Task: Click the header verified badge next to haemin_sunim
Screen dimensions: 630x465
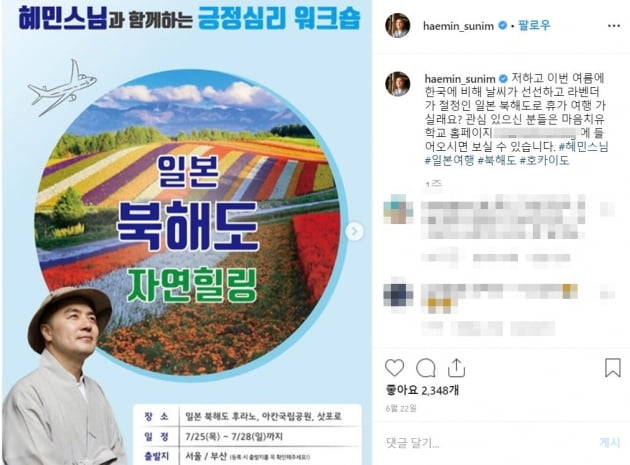Action: tap(502, 26)
